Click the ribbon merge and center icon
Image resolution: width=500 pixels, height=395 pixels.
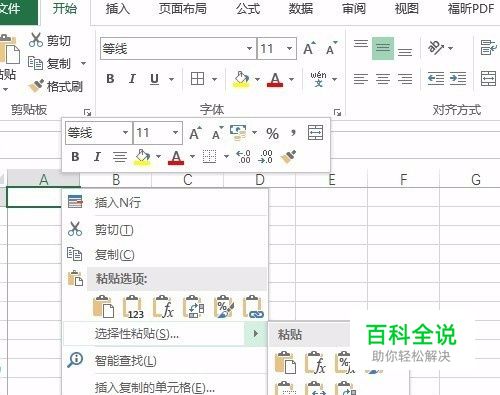pyautogui.click(x=489, y=79)
